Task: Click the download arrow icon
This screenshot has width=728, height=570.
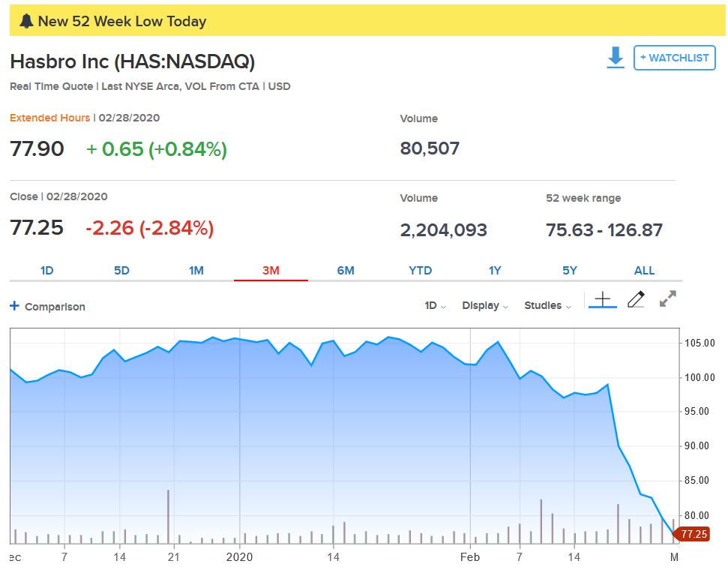Action: tap(616, 58)
